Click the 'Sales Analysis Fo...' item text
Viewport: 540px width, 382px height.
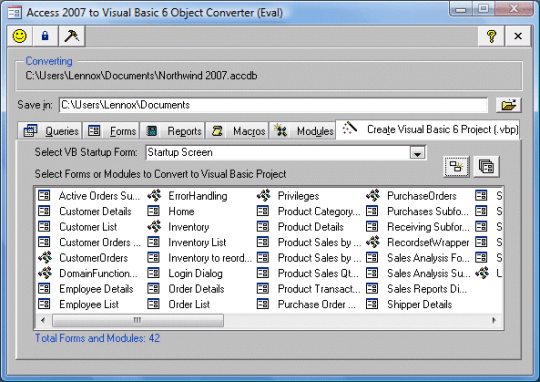pyautogui.click(x=428, y=258)
